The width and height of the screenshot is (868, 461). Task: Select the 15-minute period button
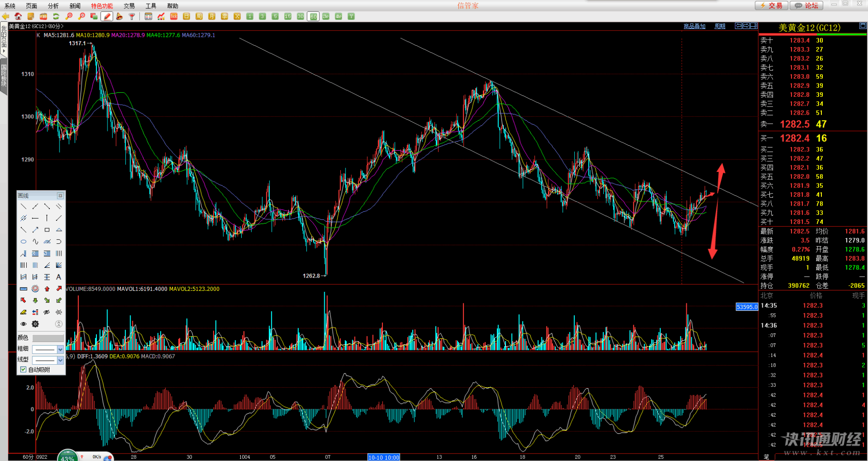point(288,17)
